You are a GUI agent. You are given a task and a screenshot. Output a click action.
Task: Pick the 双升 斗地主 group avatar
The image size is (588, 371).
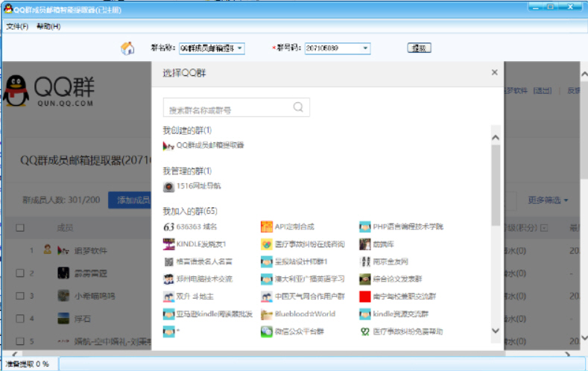point(168,297)
